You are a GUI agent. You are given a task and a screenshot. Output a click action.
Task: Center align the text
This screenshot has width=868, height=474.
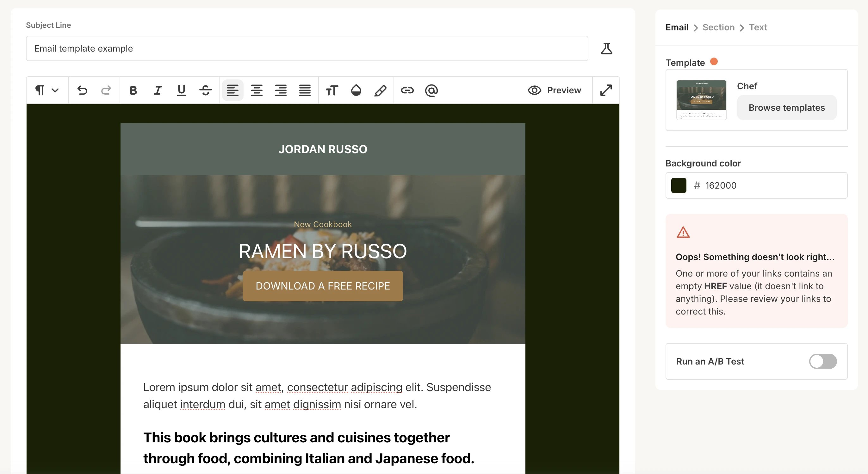point(257,90)
